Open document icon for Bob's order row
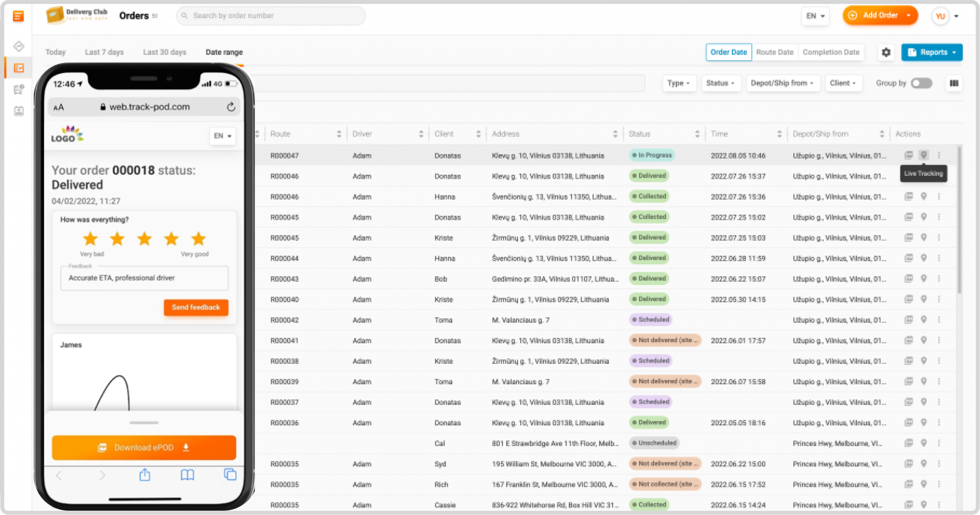 click(x=909, y=279)
